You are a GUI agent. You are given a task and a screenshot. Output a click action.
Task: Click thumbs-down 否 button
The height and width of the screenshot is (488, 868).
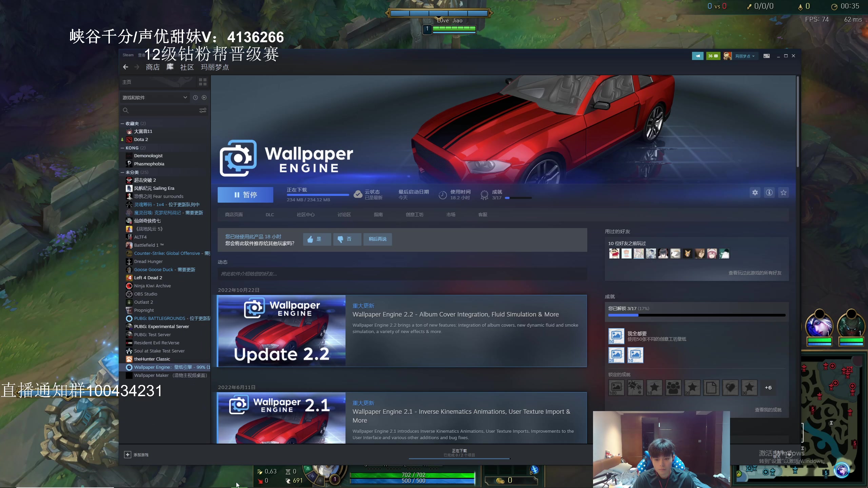(347, 239)
